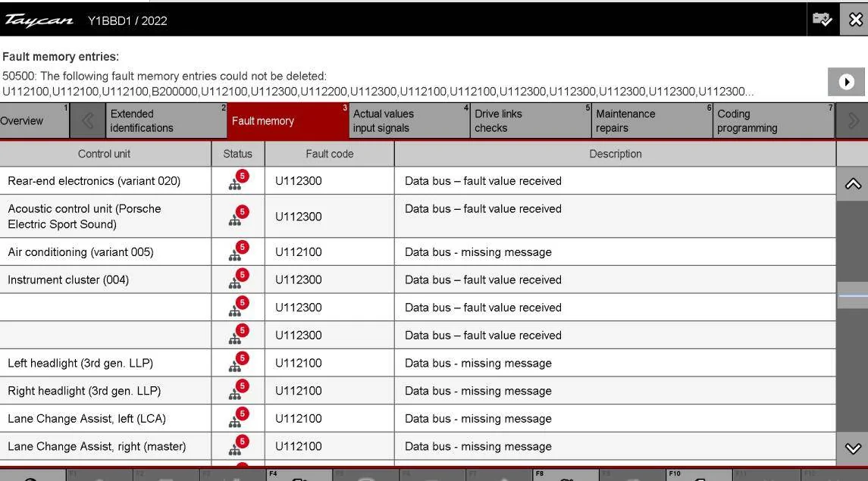Click the status icon for Lane Change Assist, left
868x481 pixels.
click(238, 418)
